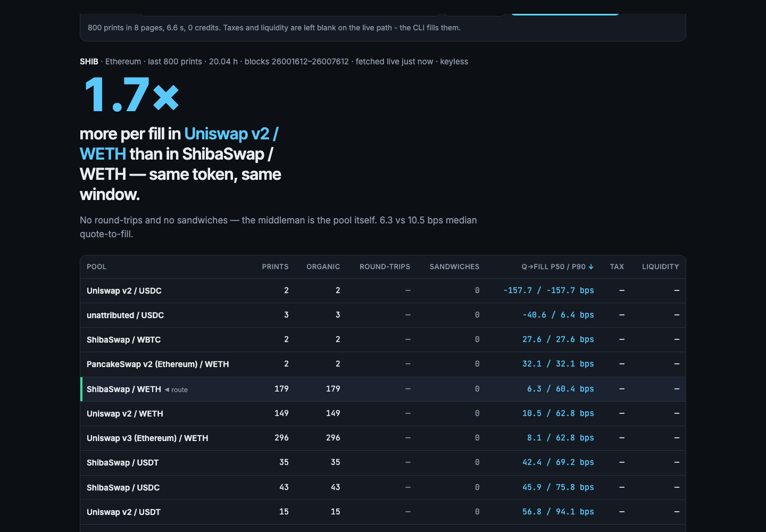Click the 8.1 / 62.8 bps value
The height and width of the screenshot is (532, 766).
pos(561,438)
